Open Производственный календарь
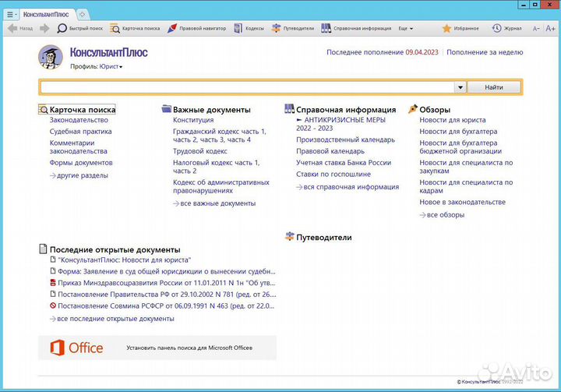 pyautogui.click(x=346, y=139)
